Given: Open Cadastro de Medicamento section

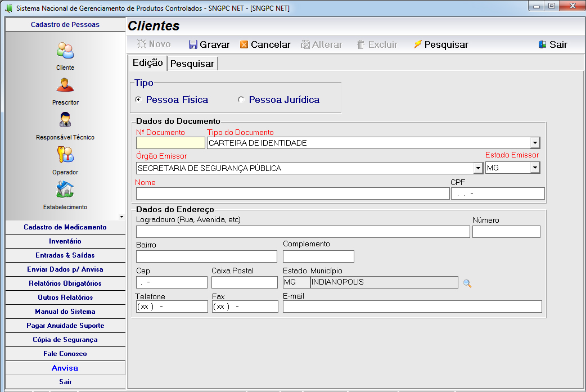Looking at the screenshot, I should pos(65,227).
